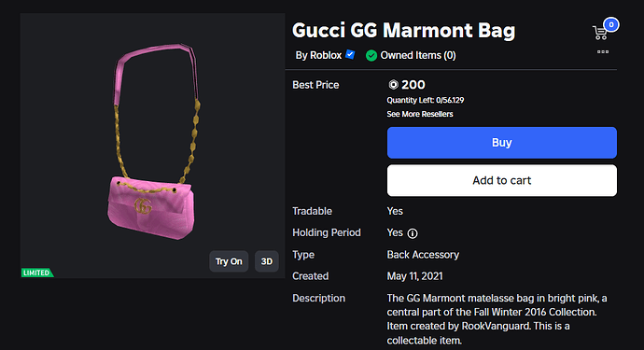The width and height of the screenshot is (644, 350).
Task: Click the 200 Robux best price value
Action: tap(413, 85)
